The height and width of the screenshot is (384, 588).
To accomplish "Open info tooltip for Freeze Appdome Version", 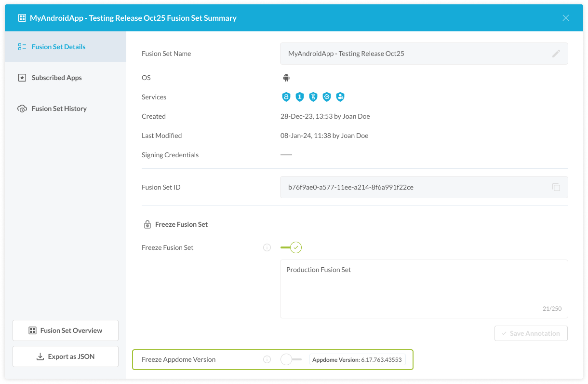I will click(267, 359).
